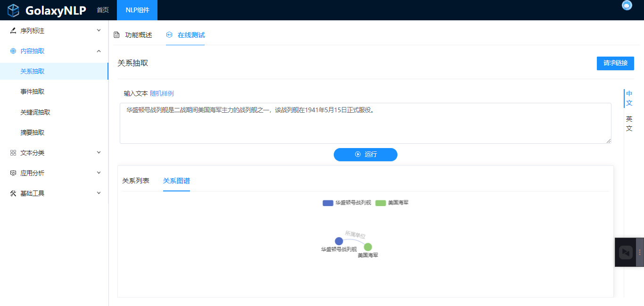Expand the 序列标注 menu chevron

[99, 31]
